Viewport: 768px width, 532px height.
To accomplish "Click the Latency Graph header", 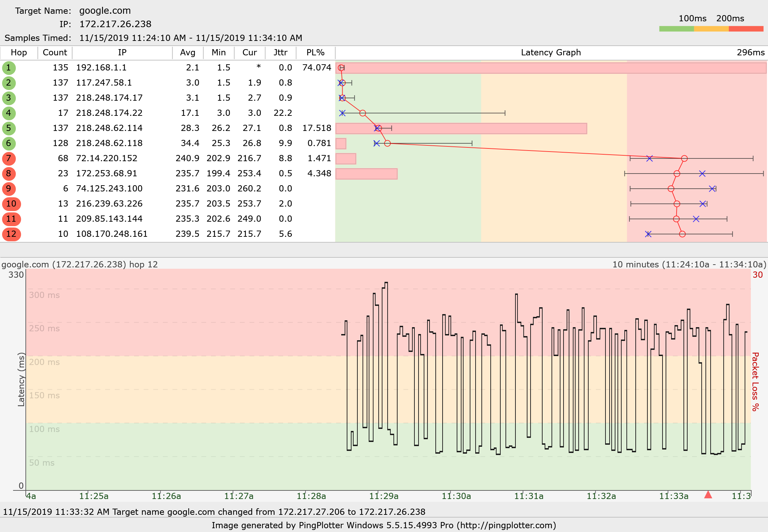I will coord(550,53).
